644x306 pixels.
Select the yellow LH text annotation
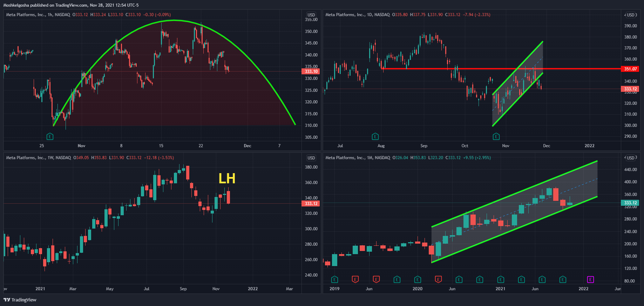coord(227,178)
